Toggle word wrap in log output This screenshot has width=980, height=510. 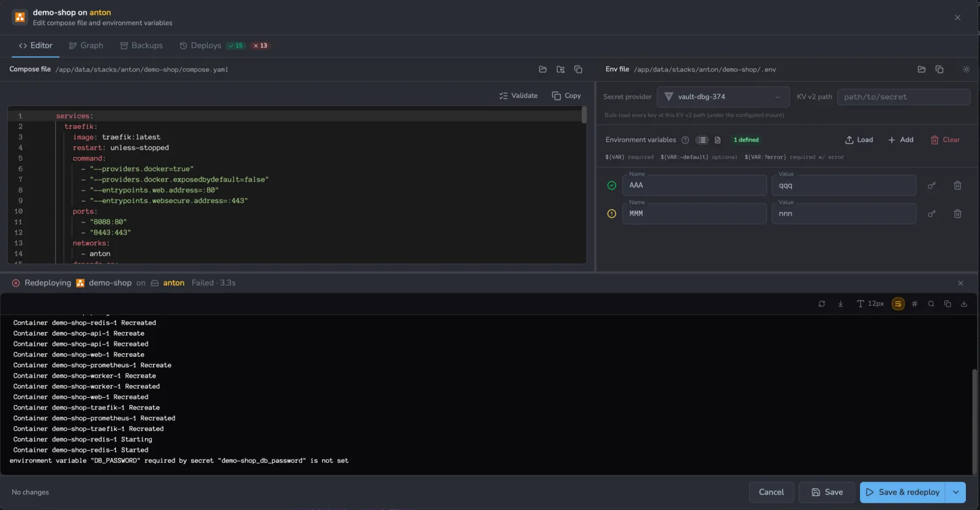898,303
